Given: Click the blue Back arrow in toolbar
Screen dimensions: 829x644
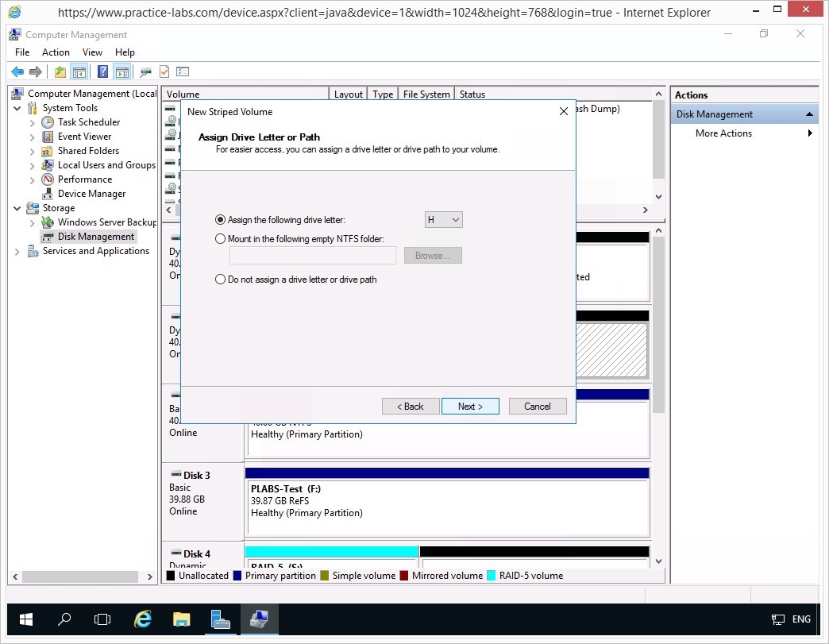Looking at the screenshot, I should [17, 71].
